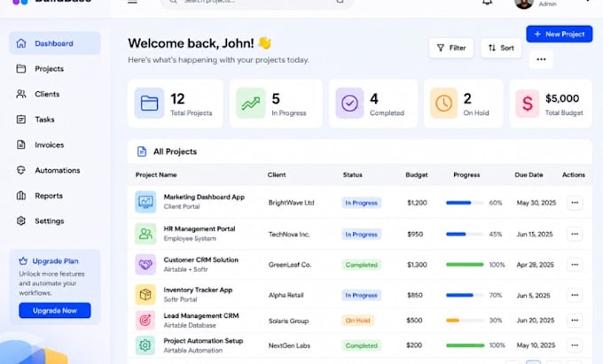Click the Total Budget dollar icon

528,103
